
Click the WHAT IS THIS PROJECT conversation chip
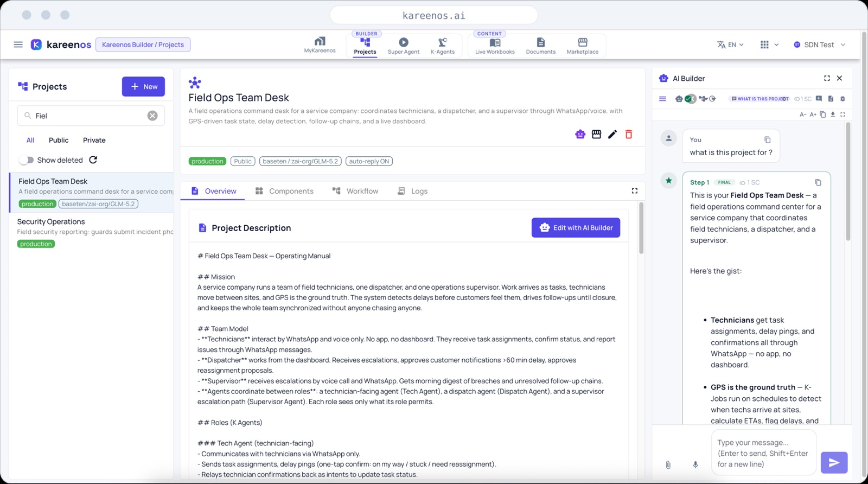pos(759,99)
